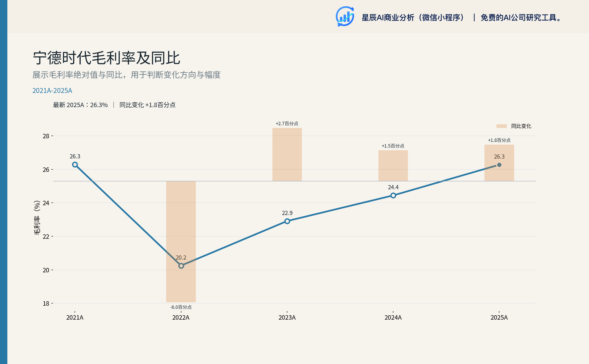Viewport: 589px width, 364px height.
Task: Click the +2.7百分点 bar label
Action: [287, 124]
